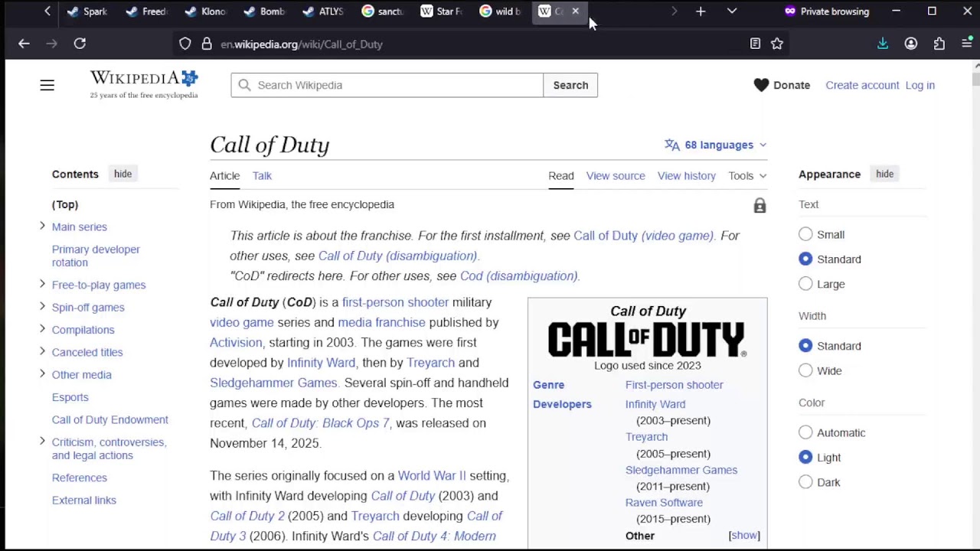Screen dimensions: 980x551
Task: Expand the Main series contents section
Action: [42, 226]
